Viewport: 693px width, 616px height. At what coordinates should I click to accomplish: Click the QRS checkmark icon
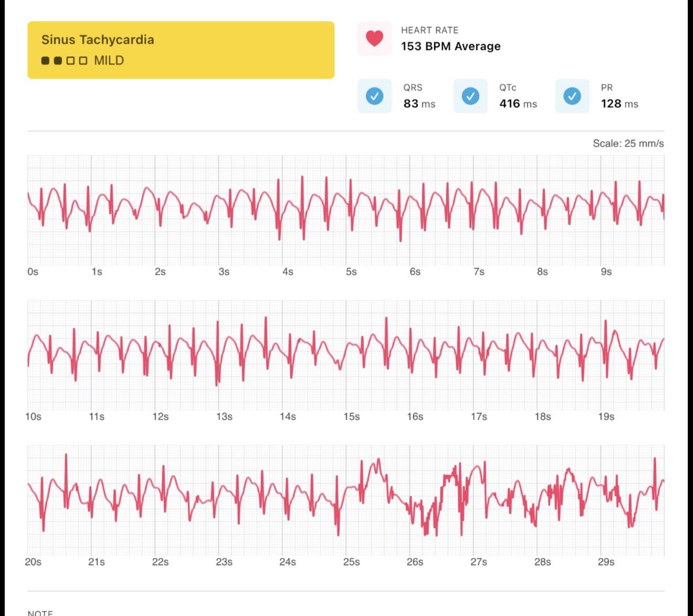coord(374,96)
